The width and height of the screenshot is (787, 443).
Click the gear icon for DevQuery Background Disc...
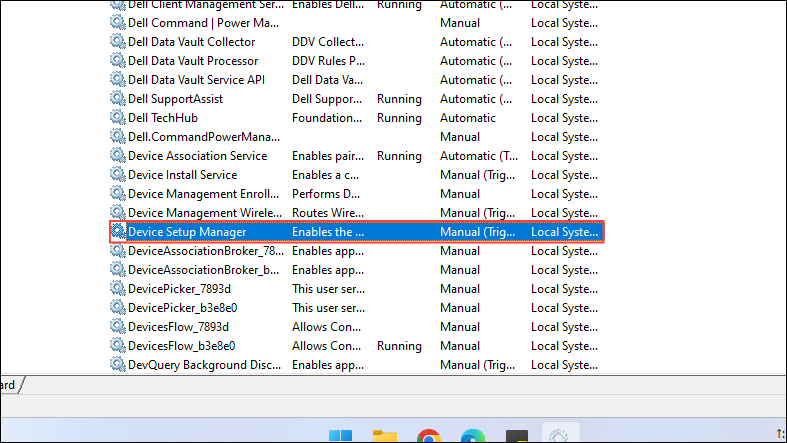click(x=117, y=365)
